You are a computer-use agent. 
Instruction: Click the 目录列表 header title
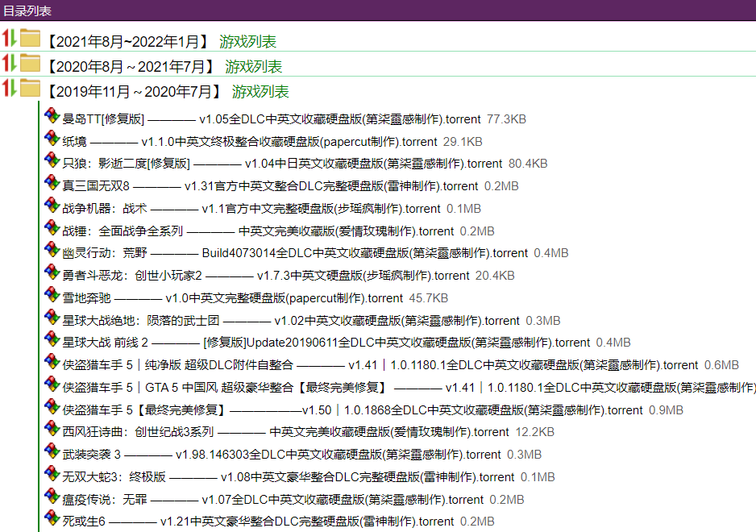click(27, 10)
